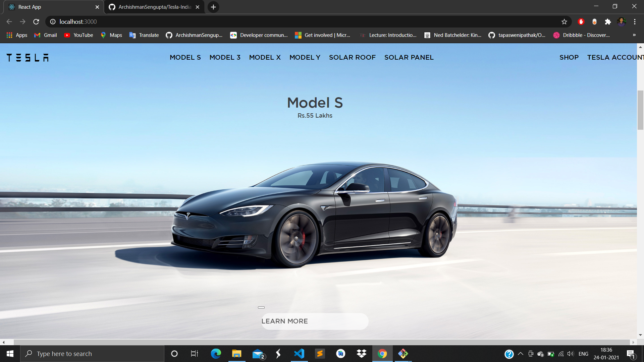Select SOLAR ROOF navigation item
This screenshot has height=362, width=644.
[x=352, y=57]
